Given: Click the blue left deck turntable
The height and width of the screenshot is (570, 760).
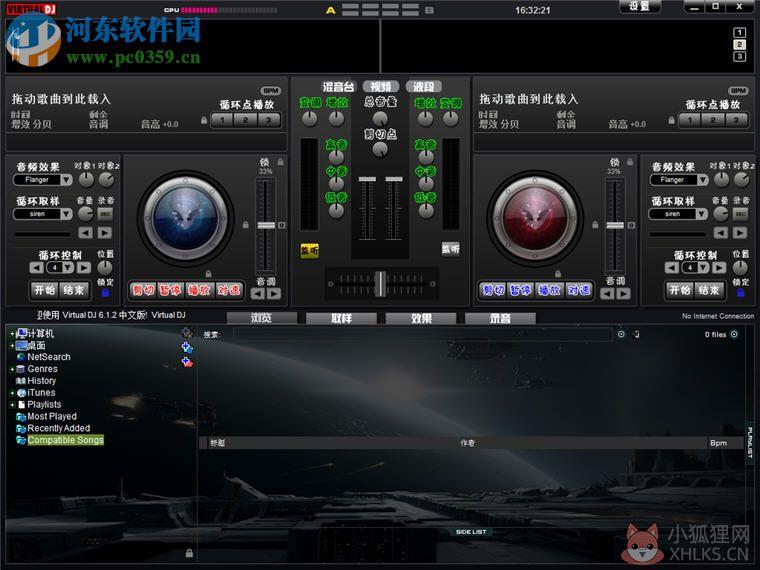Looking at the screenshot, I should pos(186,218).
